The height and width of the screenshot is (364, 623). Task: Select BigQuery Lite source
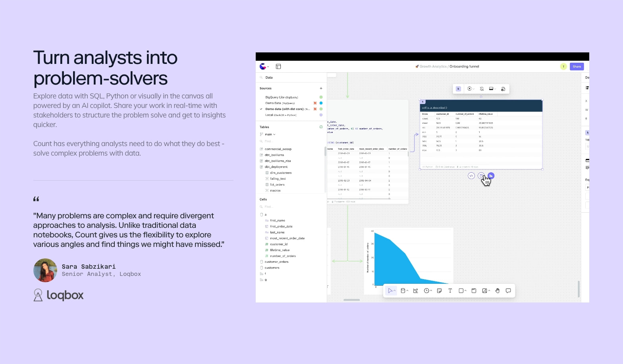282,97
